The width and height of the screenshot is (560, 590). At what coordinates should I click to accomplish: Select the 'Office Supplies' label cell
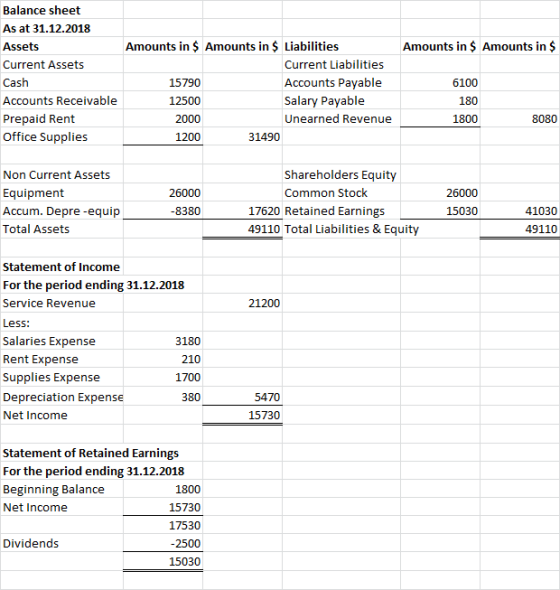(45, 137)
